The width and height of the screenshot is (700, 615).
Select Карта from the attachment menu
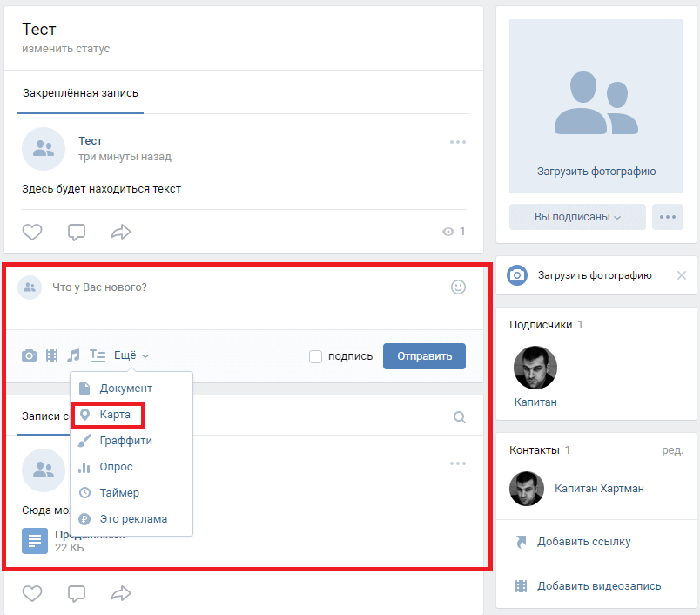pos(115,415)
